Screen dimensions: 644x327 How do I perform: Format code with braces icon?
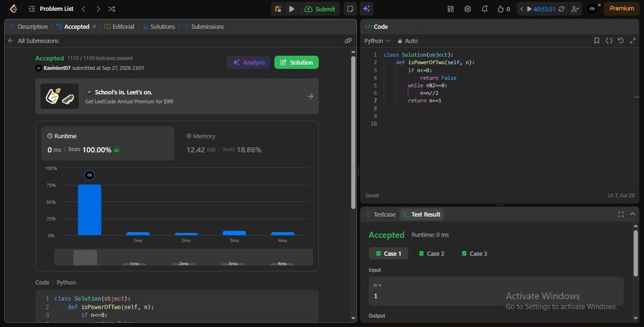pos(609,41)
